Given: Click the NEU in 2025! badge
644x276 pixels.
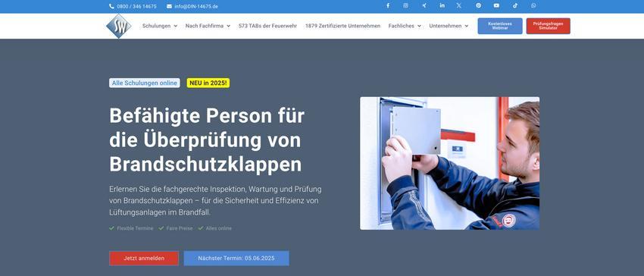Looking at the screenshot, I should [x=208, y=83].
